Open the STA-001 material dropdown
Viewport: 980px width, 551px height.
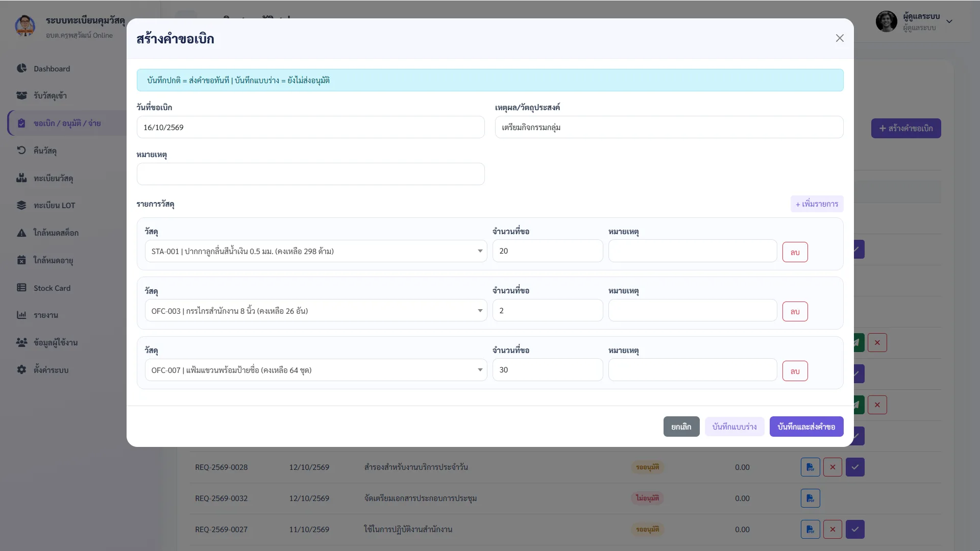315,251
